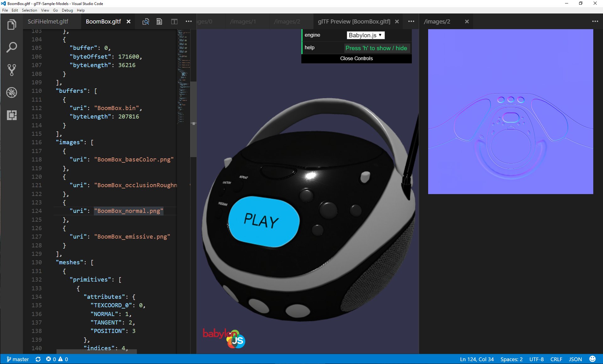The height and width of the screenshot is (364, 603).
Task: Open the Go menu
Action: [56, 10]
